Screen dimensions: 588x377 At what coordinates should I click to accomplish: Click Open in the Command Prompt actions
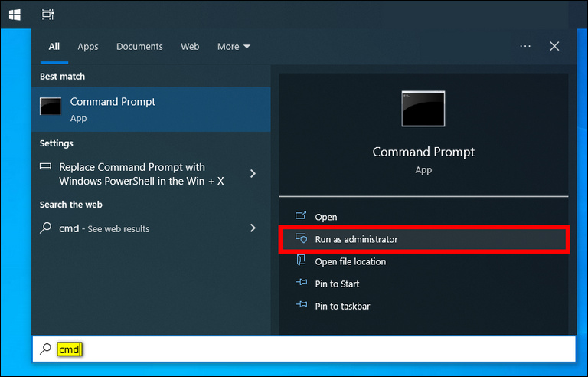(423, 217)
